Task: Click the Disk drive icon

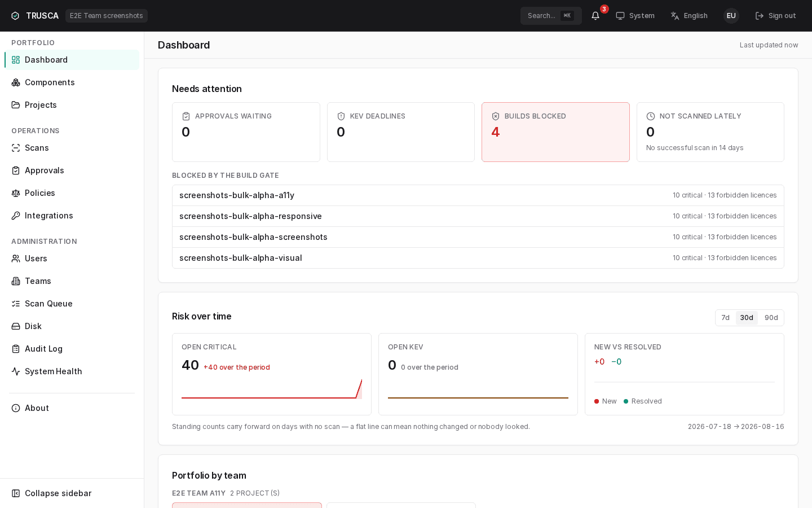Action: (x=16, y=326)
